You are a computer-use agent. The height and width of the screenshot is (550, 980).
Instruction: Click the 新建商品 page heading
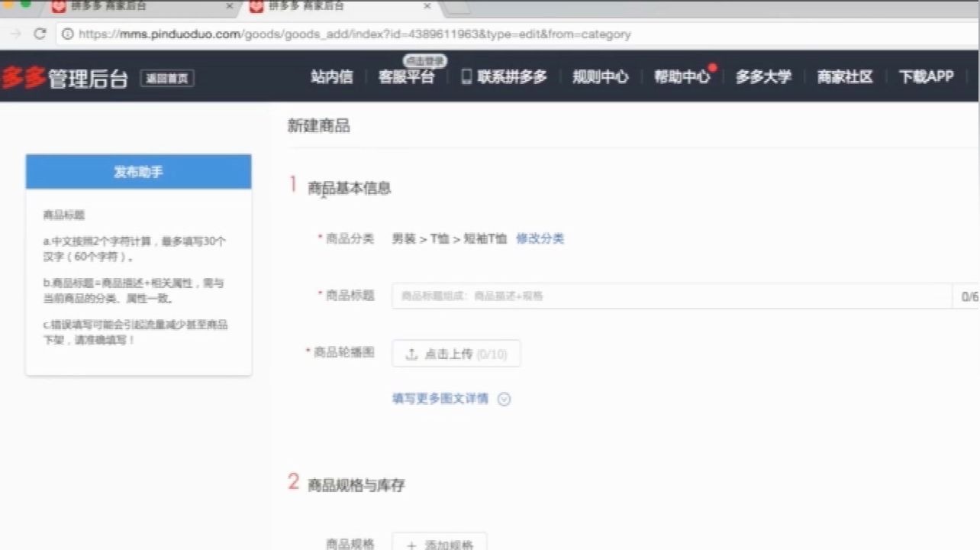pyautogui.click(x=318, y=126)
